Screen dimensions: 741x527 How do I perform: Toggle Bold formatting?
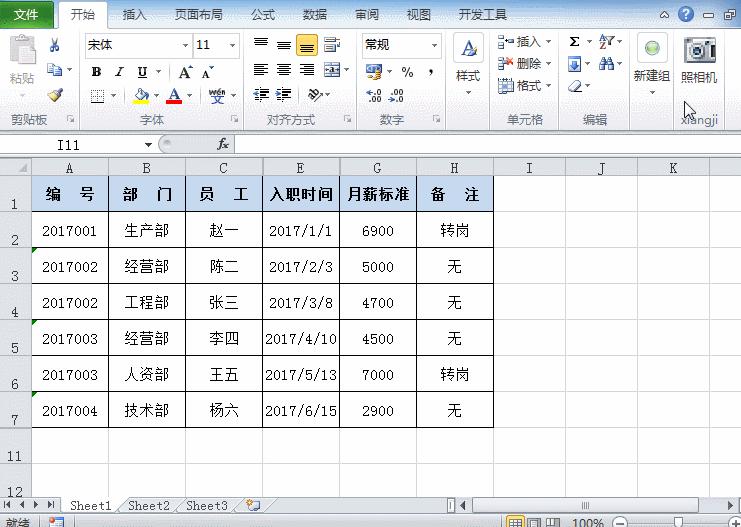pos(96,72)
